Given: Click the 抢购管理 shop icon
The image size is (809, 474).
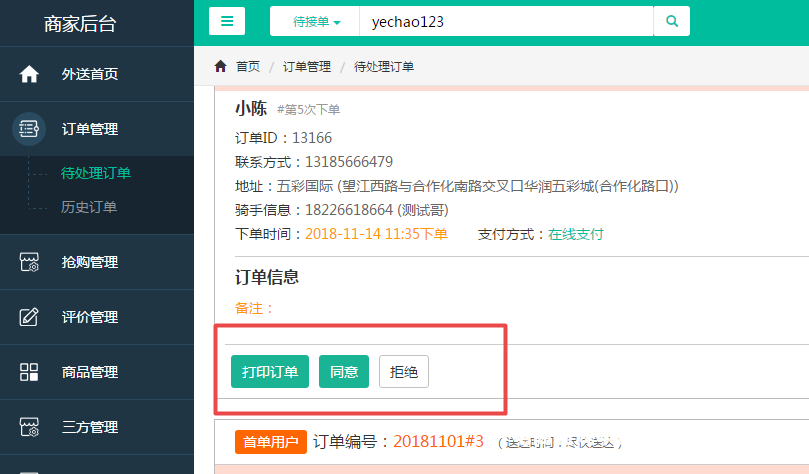Looking at the screenshot, I should (29, 262).
